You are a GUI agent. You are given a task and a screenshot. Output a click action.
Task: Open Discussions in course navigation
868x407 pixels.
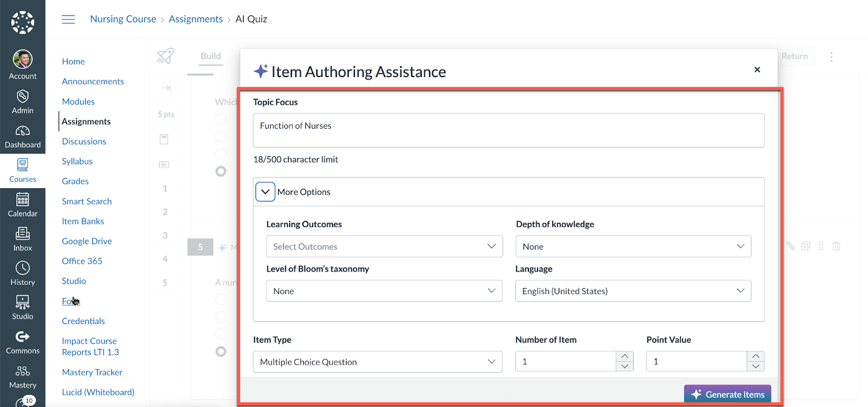[x=84, y=141]
